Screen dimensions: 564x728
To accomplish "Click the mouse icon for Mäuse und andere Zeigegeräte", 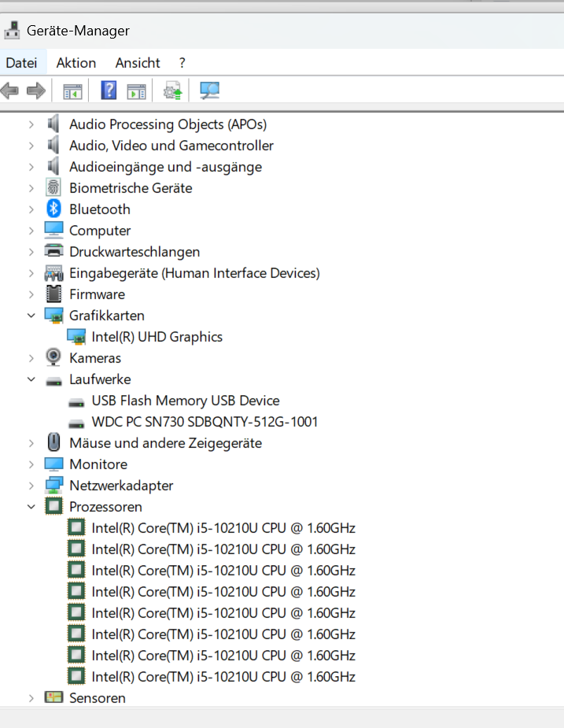I will click(53, 442).
